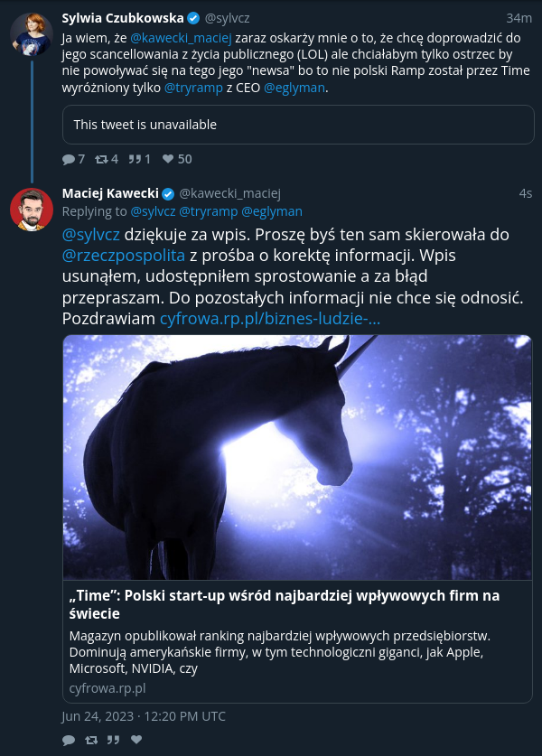Screen dimensions: 542x756
Task: Open Maciej Kawecki's profile avatar
Action: pyautogui.click(x=32, y=210)
